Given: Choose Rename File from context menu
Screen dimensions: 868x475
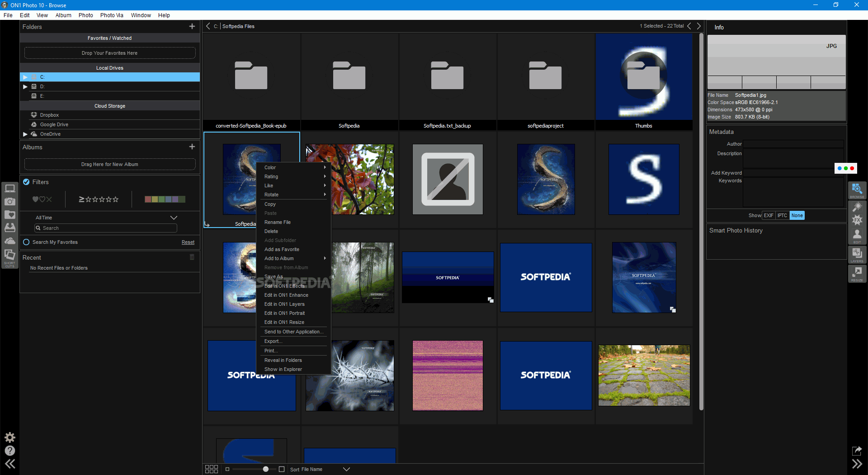Looking at the screenshot, I should point(294,222).
